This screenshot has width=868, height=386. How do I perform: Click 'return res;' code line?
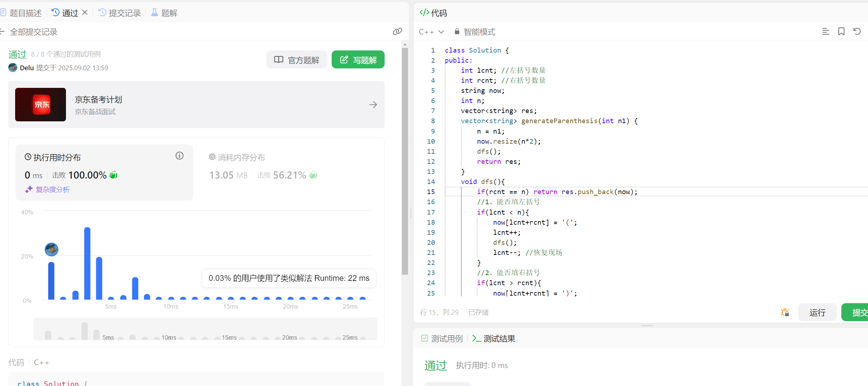pos(499,161)
